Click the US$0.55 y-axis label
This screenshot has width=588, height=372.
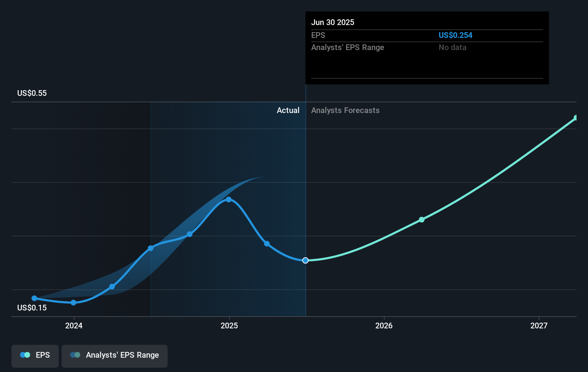click(x=32, y=93)
